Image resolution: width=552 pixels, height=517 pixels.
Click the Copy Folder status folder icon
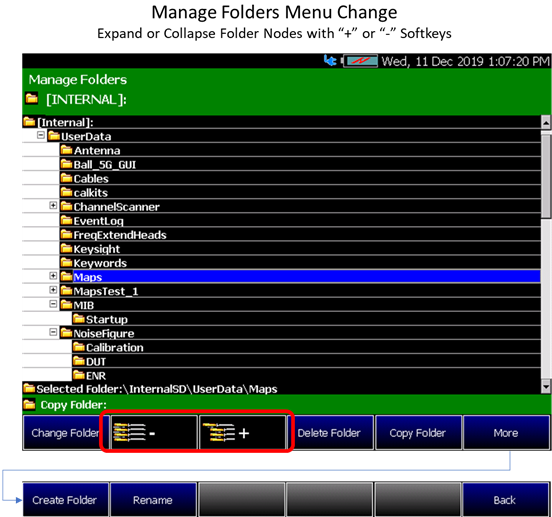pyautogui.click(x=30, y=404)
